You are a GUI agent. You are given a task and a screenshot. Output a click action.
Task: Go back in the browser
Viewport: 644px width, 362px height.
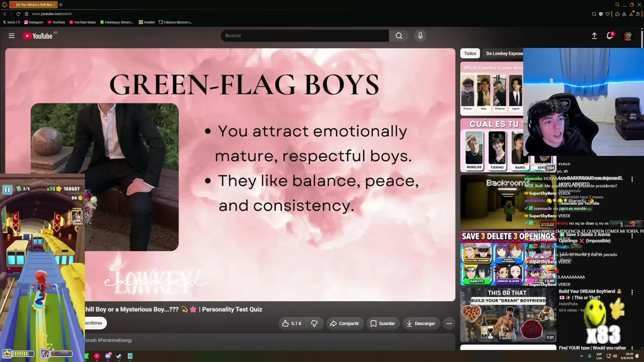pyautogui.click(x=5, y=14)
